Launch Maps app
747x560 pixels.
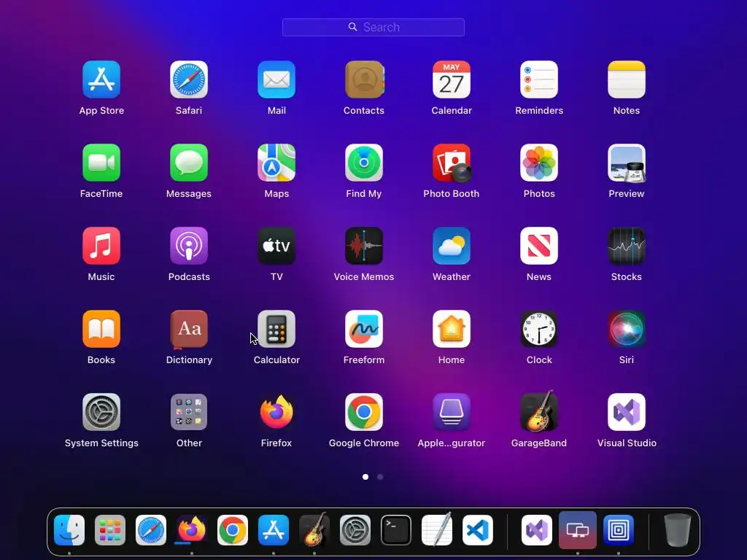(276, 163)
